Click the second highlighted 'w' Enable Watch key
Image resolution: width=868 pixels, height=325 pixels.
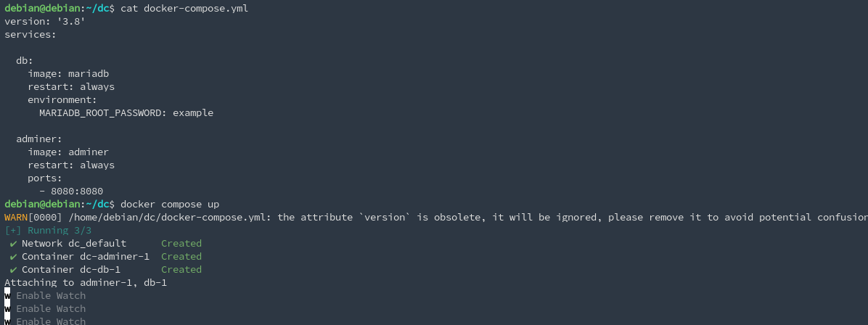(x=7, y=309)
